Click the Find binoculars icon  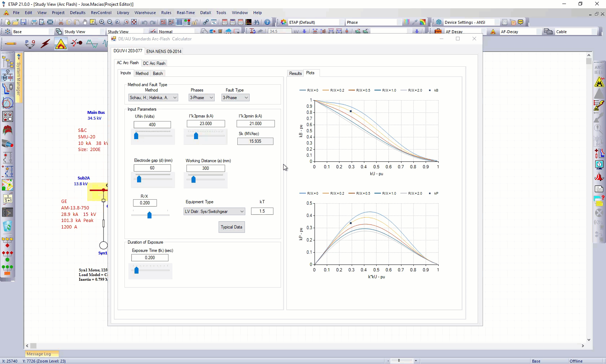[257, 22]
